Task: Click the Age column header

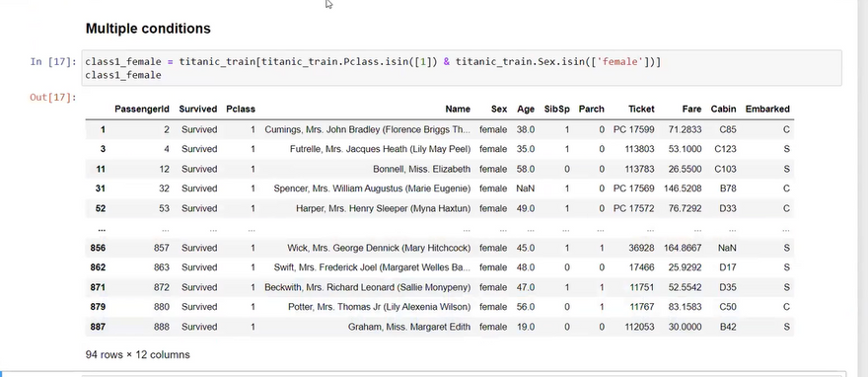Action: 526,110
